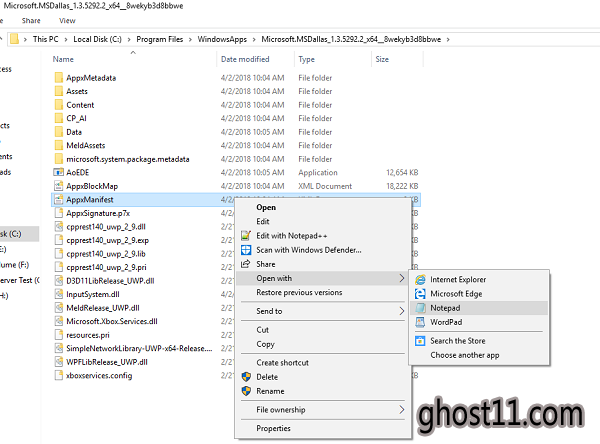Select Choose another app
The height and width of the screenshot is (444, 600).
465,355
